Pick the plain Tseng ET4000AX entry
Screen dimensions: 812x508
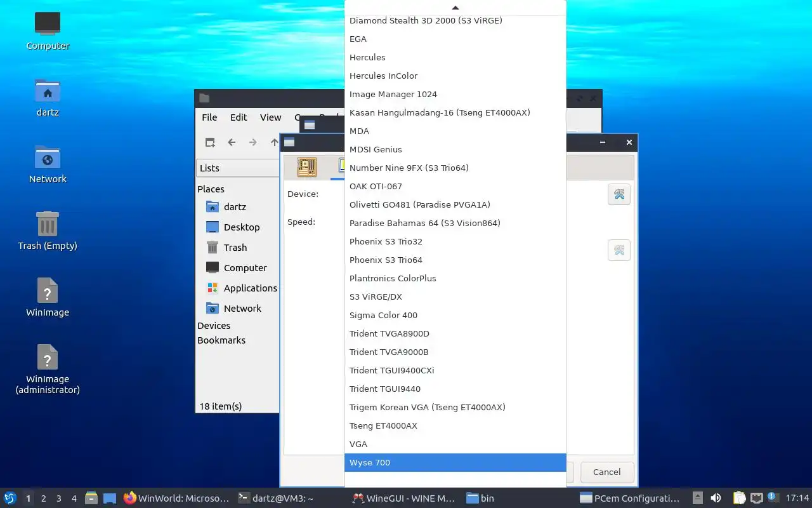pyautogui.click(x=455, y=425)
